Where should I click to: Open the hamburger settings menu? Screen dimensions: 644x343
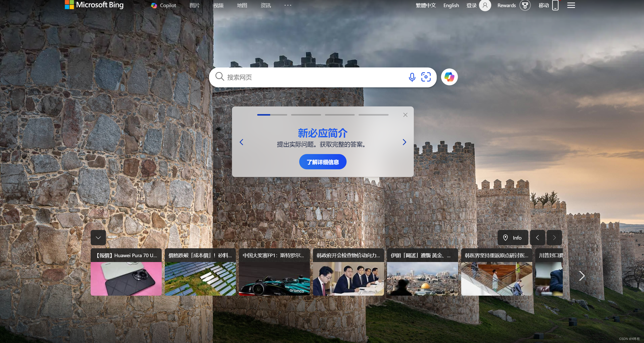(x=571, y=5)
